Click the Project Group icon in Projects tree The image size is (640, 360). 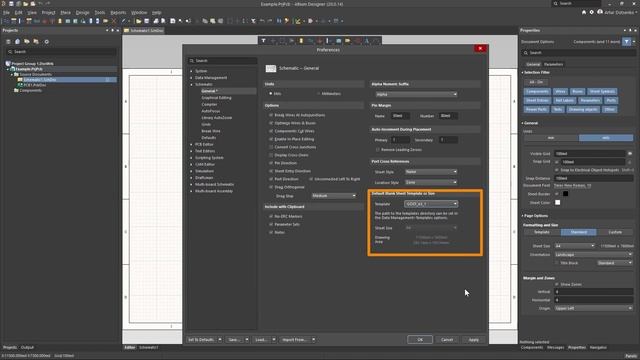(x=8, y=64)
